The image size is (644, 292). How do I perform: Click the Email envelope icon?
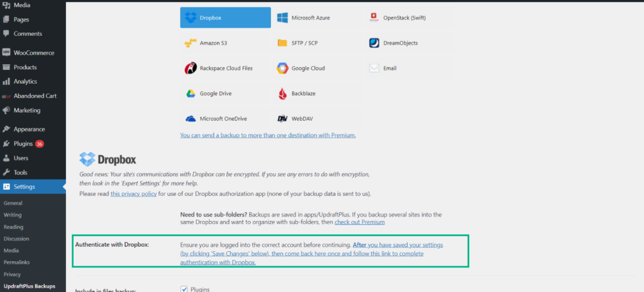[x=374, y=68]
